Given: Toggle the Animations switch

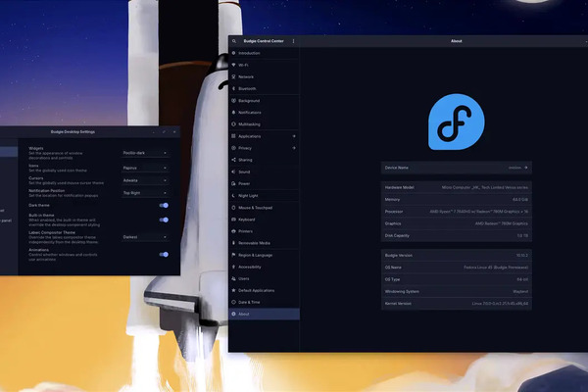Looking at the screenshot, I should click(164, 255).
